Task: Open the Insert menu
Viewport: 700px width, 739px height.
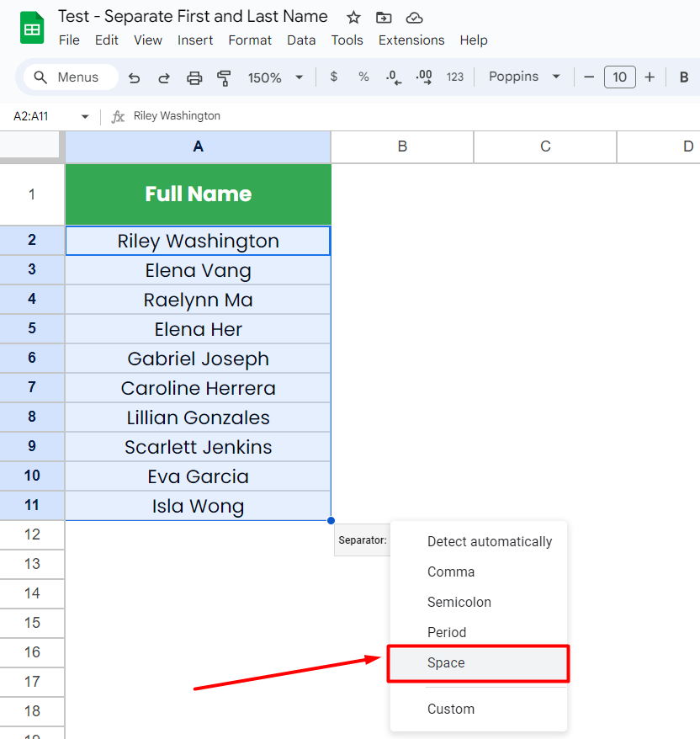Action: [x=195, y=40]
